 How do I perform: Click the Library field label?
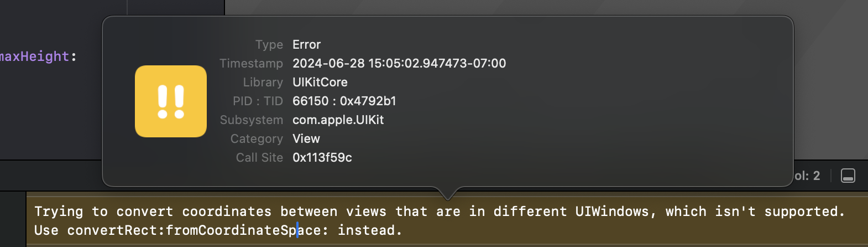263,82
